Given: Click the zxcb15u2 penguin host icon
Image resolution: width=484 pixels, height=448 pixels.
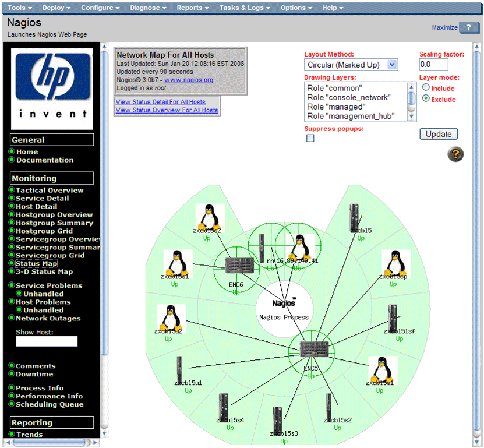Looking at the screenshot, I should click(171, 319).
